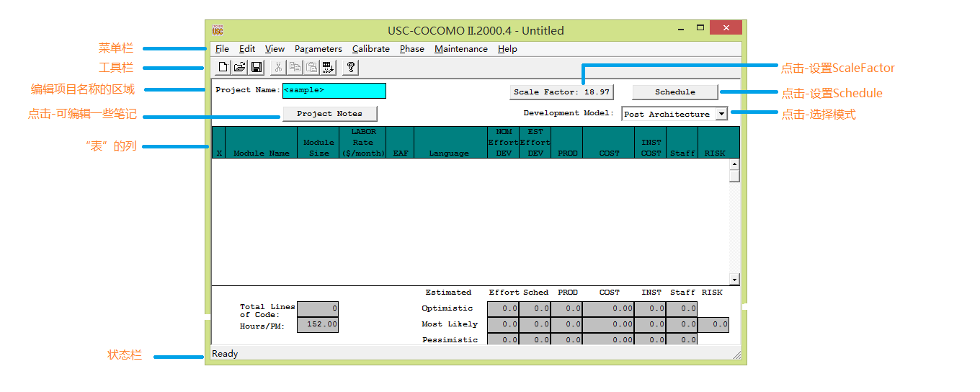Click the EST Effort DEV column header

click(535, 143)
